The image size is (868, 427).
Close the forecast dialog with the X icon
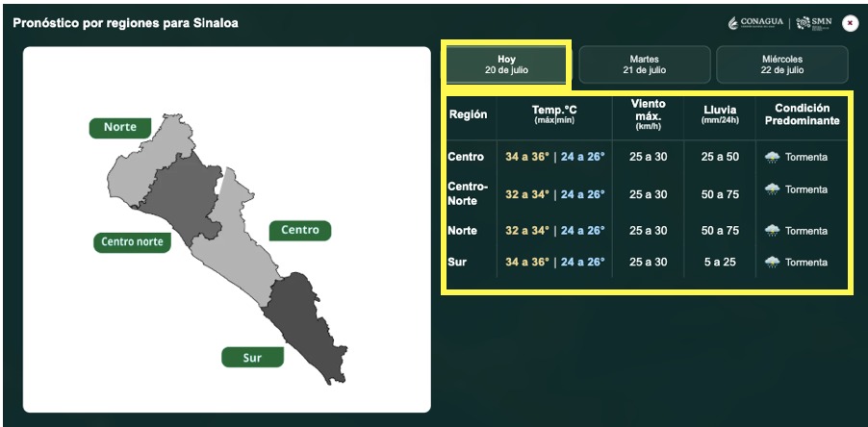850,23
